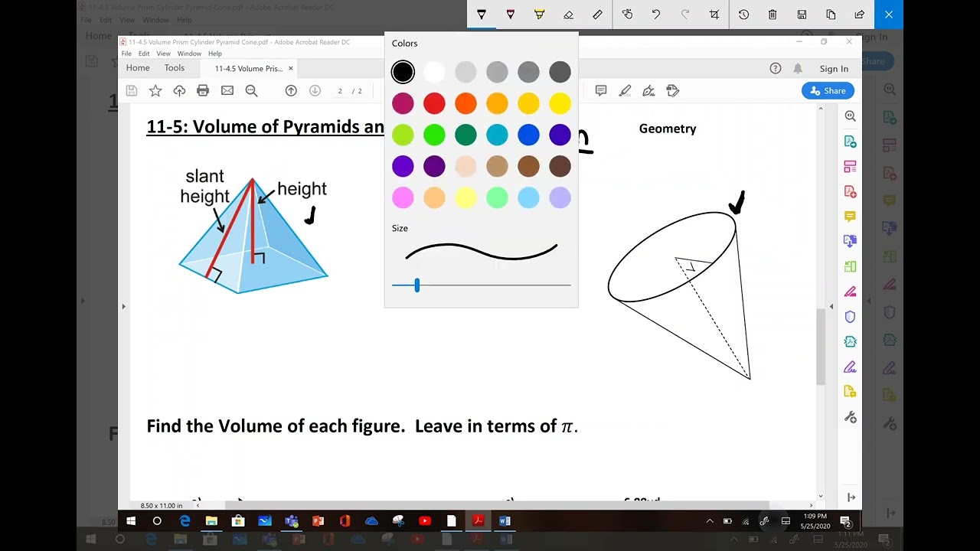Open Acrobat help question mark icon
This screenshot has height=551, width=980.
coord(776,69)
